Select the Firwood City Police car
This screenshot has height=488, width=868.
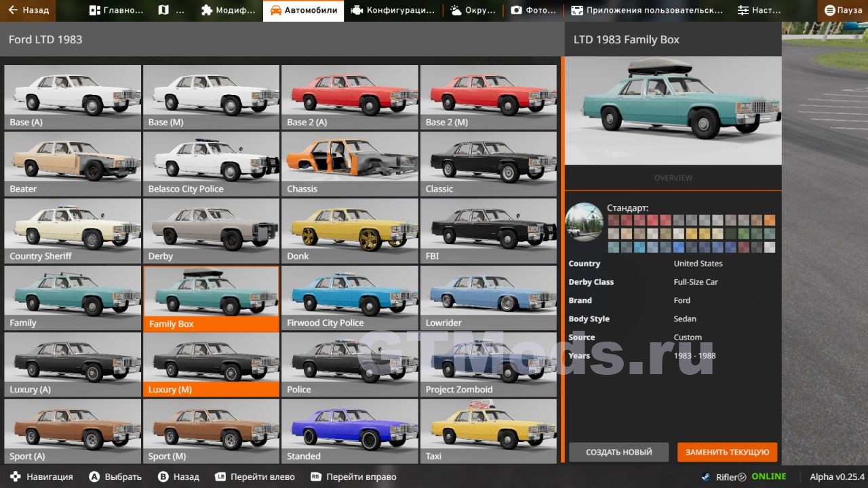click(x=350, y=298)
